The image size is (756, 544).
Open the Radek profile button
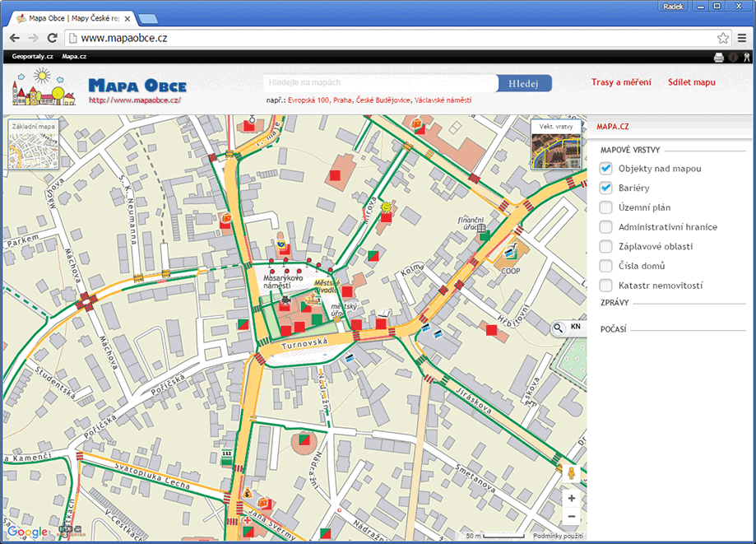tap(673, 7)
